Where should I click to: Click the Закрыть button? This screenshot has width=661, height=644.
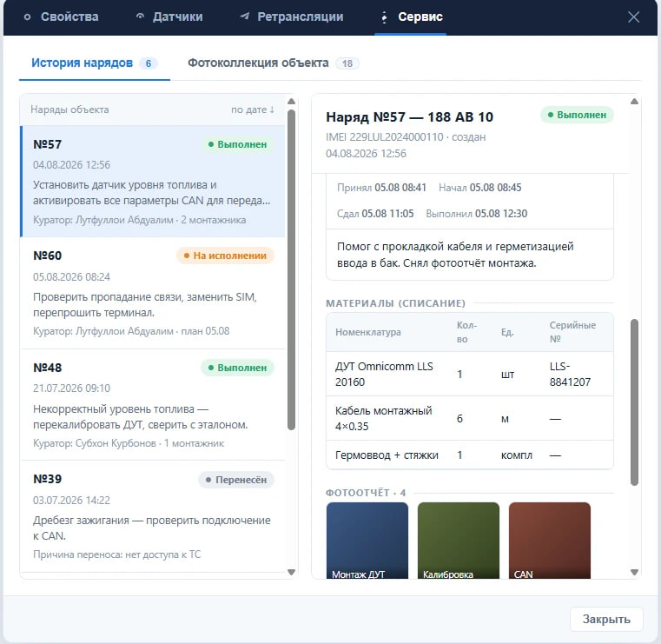[606, 619]
